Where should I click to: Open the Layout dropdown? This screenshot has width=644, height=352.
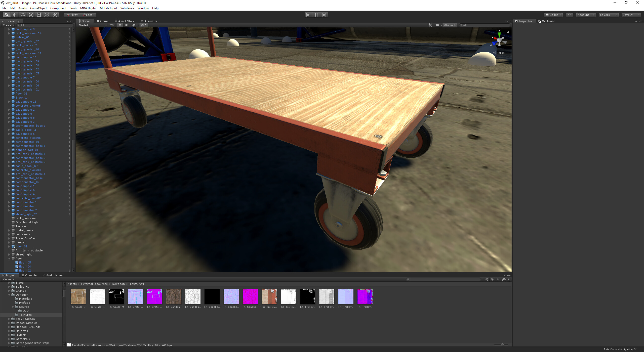tap(631, 15)
